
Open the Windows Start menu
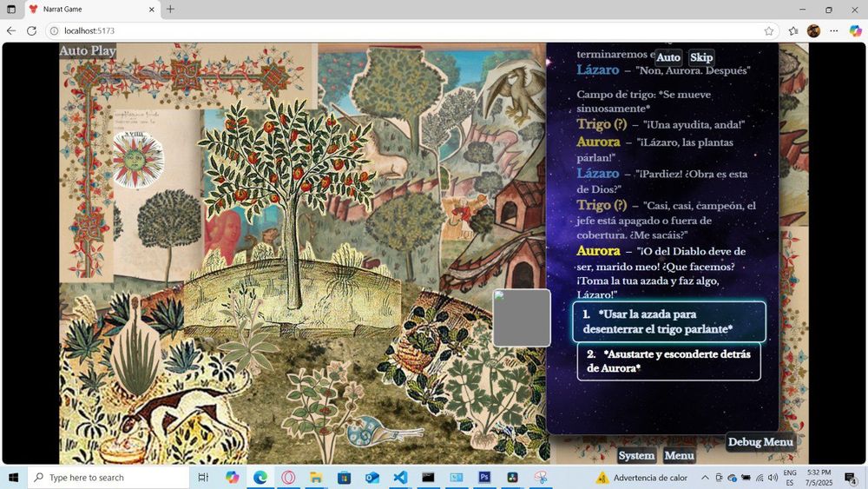tap(13, 478)
